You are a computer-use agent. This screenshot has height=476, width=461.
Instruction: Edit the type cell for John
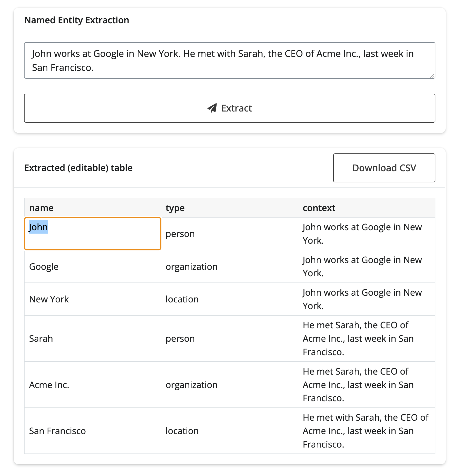pyautogui.click(x=229, y=234)
